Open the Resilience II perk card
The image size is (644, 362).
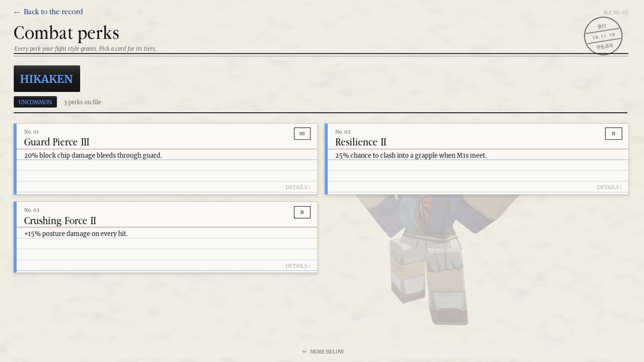point(476,159)
